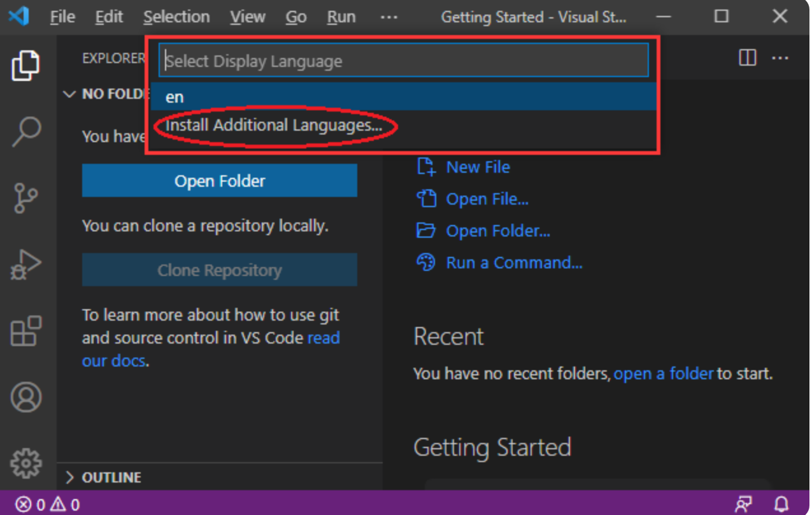Click the VS Code logo icon
Screen dimensions: 812x515
[x=18, y=16]
